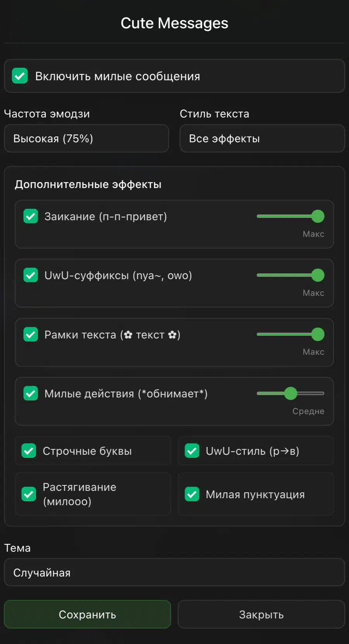
Task: Click the 'Дополнительные эффекты' section heading
Action: pos(88,184)
